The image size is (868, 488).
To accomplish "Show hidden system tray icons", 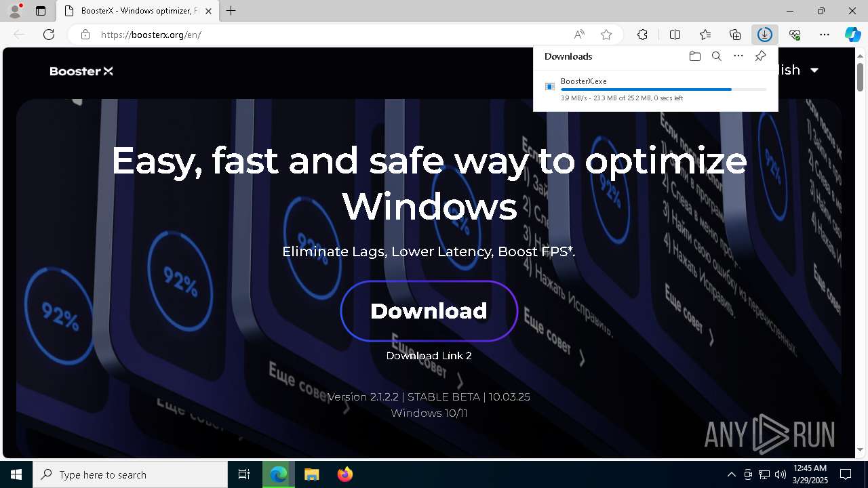I will pos(731,474).
